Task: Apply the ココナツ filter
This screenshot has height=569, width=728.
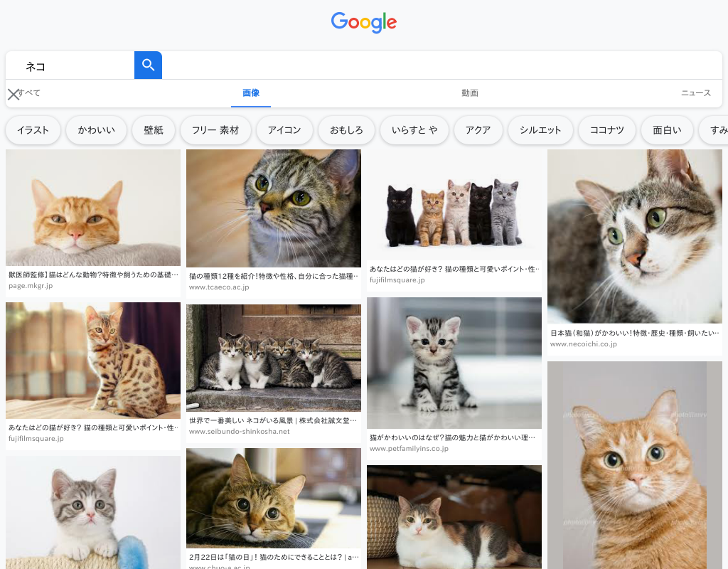Action: coord(606,130)
